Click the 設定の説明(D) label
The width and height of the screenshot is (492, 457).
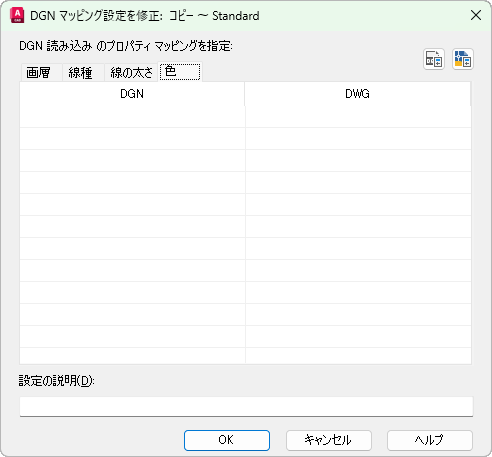[57, 381]
